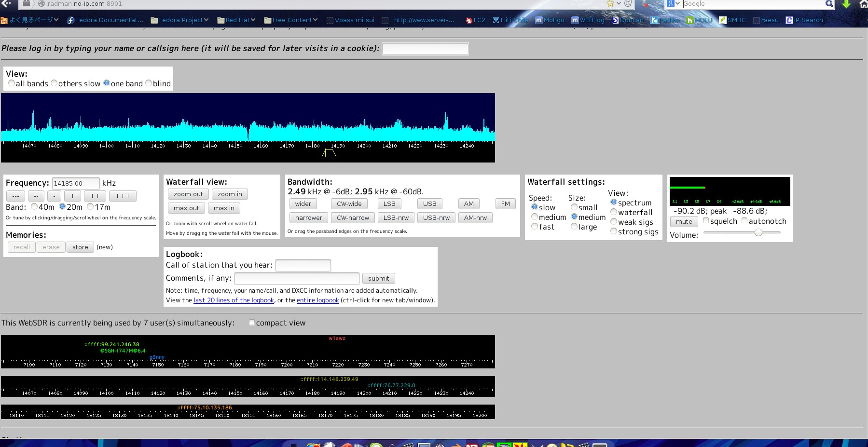This screenshot has width=868, height=447.
Task: Click the bookmark star icon in address bar
Action: 610,3
